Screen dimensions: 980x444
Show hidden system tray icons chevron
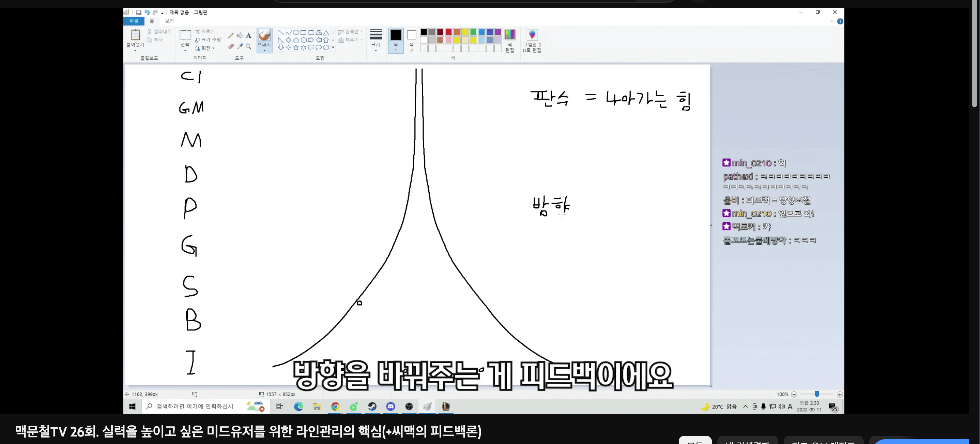(x=745, y=407)
